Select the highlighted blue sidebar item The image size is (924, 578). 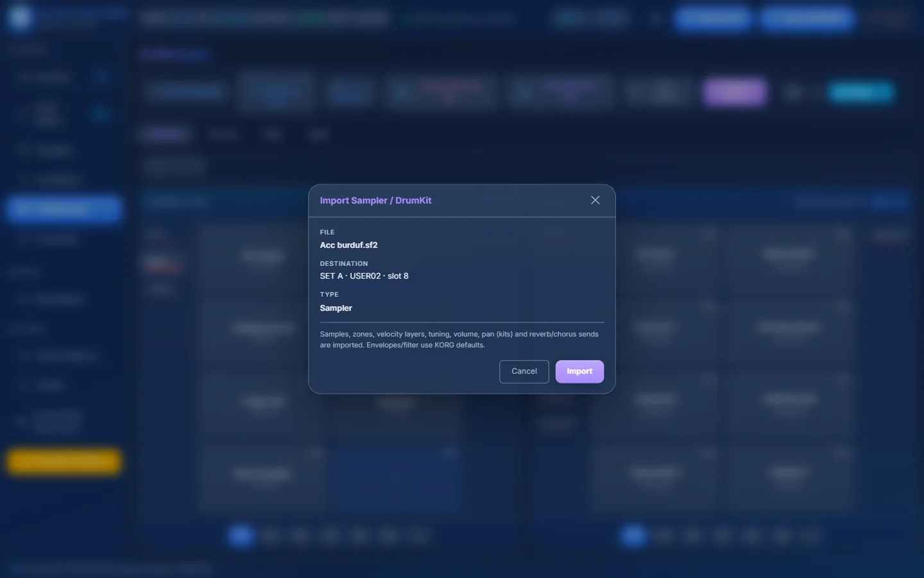(64, 209)
